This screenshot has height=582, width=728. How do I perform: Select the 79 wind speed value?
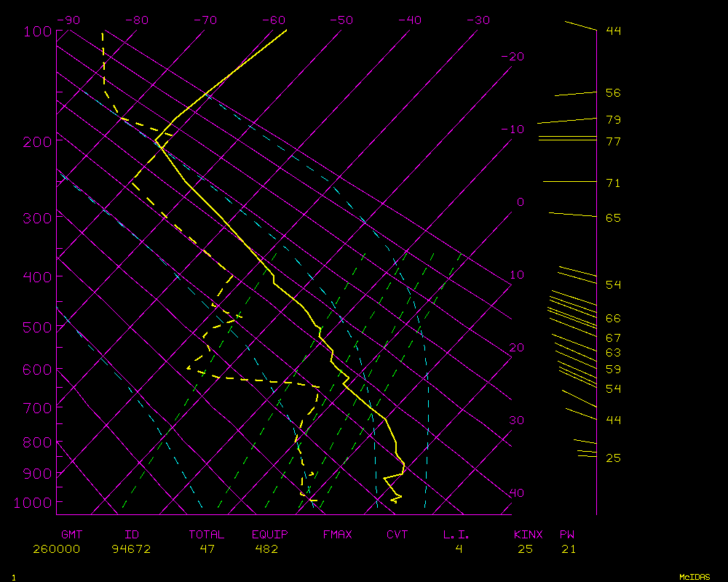613,120
